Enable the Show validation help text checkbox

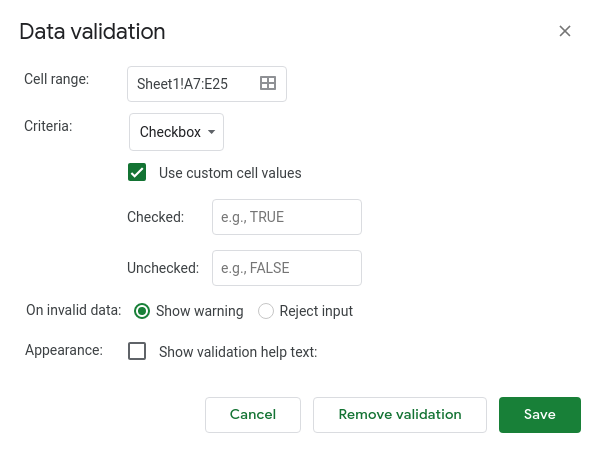(x=137, y=351)
